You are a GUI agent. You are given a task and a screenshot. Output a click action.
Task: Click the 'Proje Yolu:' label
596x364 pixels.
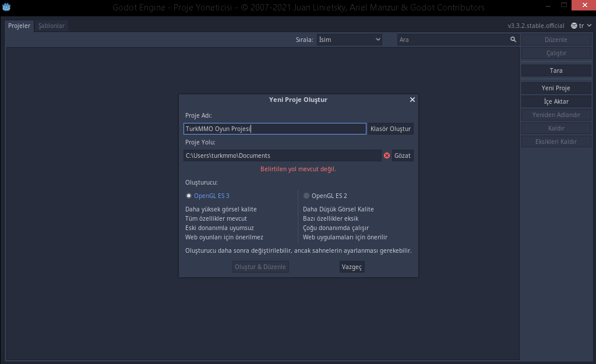pos(200,143)
